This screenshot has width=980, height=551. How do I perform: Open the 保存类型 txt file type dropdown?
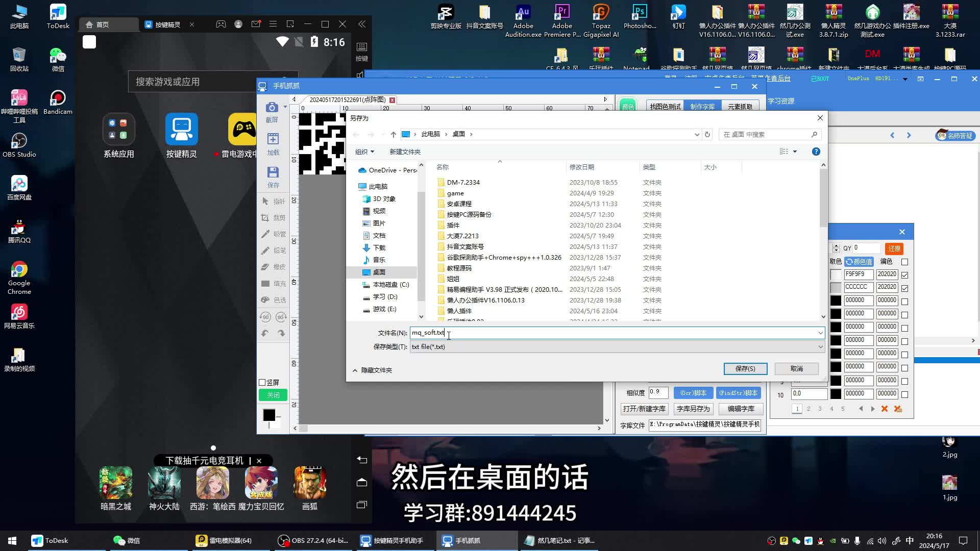coord(819,346)
